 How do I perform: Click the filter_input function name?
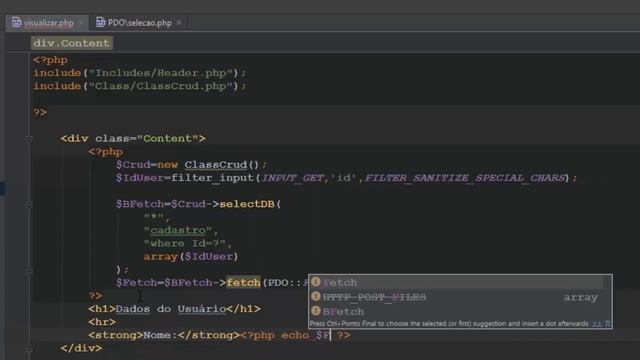(x=212, y=178)
